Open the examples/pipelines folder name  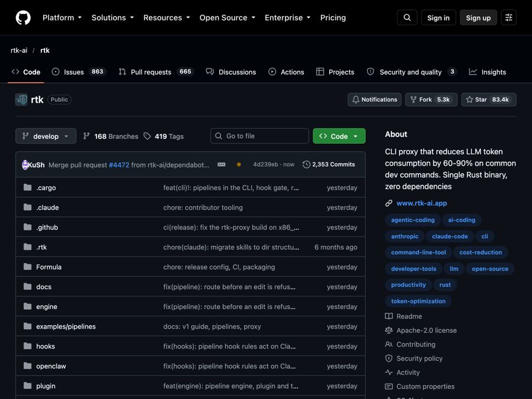(66, 326)
